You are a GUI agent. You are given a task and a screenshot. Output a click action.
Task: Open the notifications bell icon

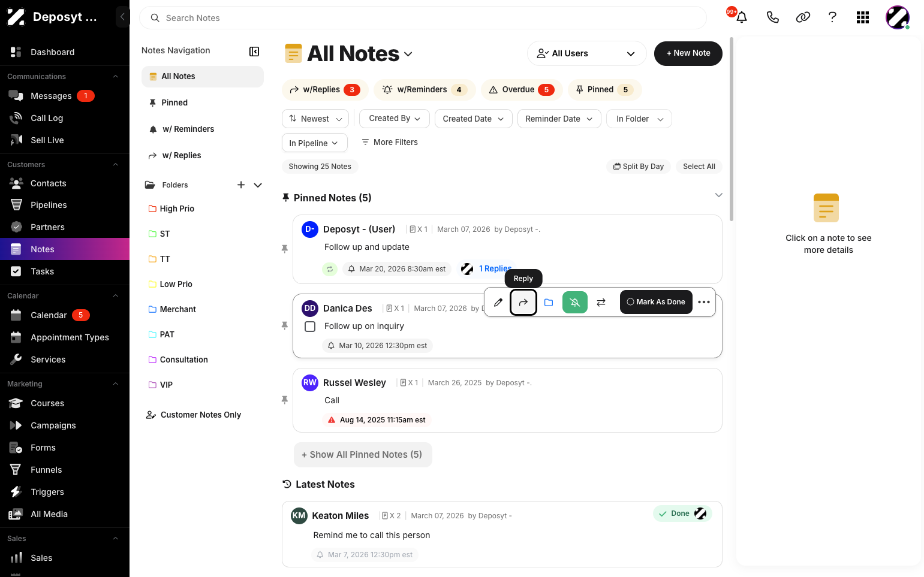point(742,17)
